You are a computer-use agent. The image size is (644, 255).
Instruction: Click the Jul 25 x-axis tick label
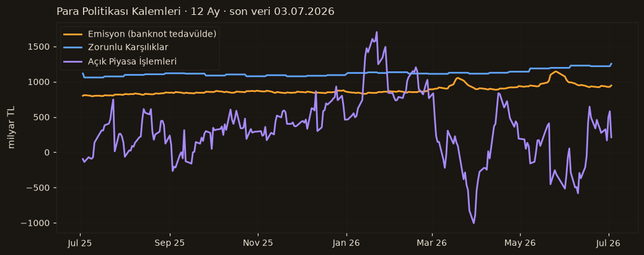coord(80,243)
